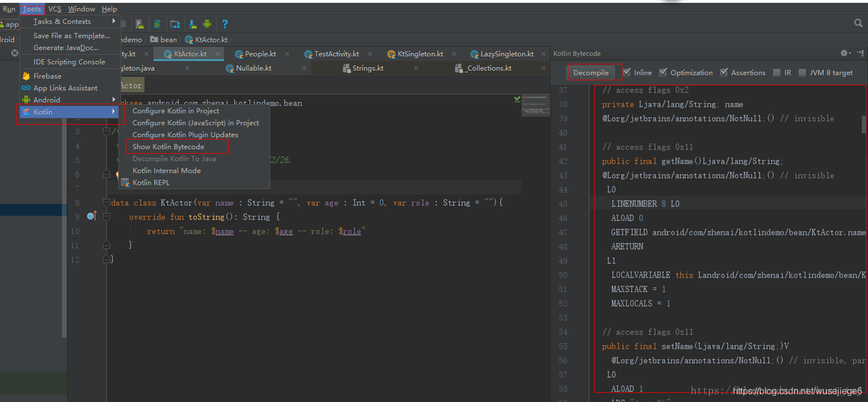This screenshot has width=868, height=402.
Task: Switch to the KtSingleton.kt tab
Action: click(x=420, y=54)
